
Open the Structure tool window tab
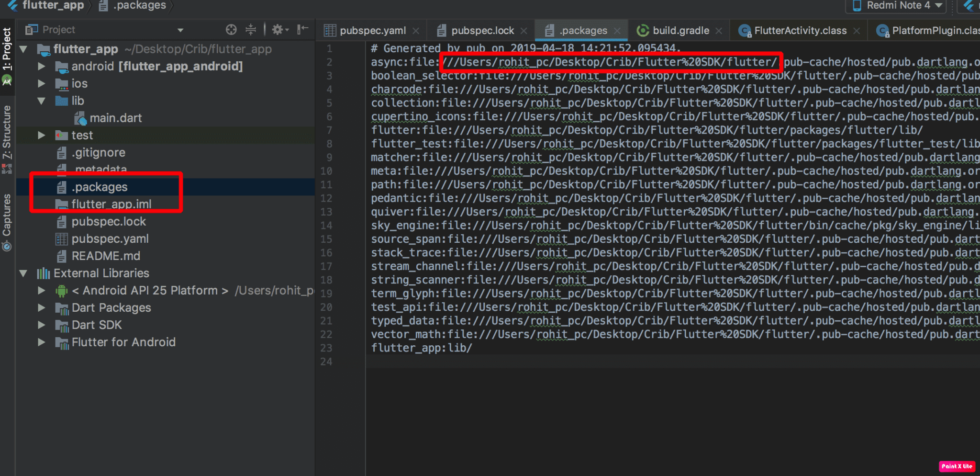point(7,139)
